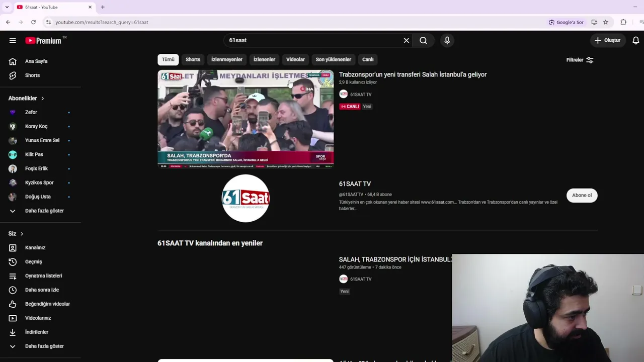This screenshot has height=362, width=644.
Task: View site information icon in address bar
Action: tap(48, 22)
